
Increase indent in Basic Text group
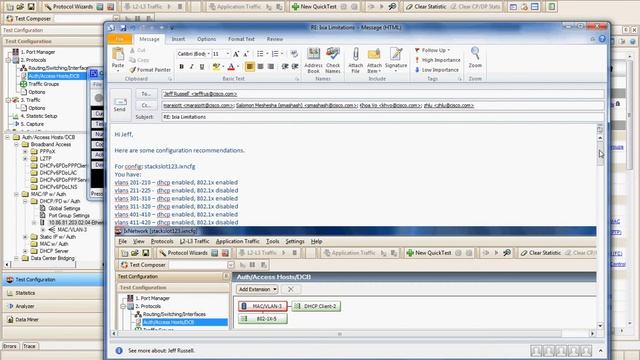pyautogui.click(x=295, y=66)
